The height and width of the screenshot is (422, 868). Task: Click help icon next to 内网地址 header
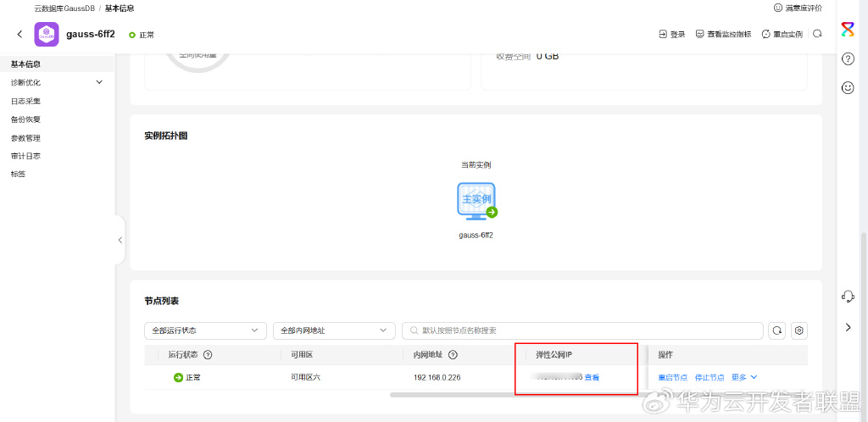[x=453, y=355]
